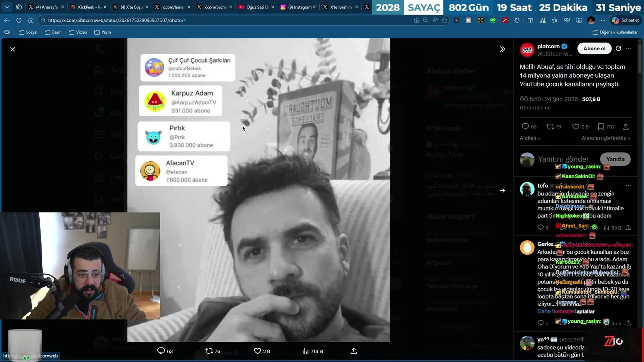Zoom magnifier icon in address bar
This screenshot has height=362, width=644.
(x=426, y=20)
